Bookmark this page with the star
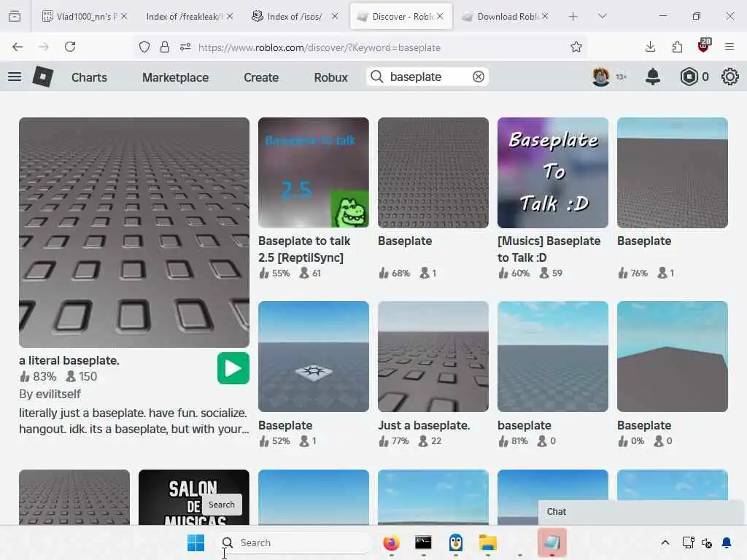The image size is (747, 560). pyautogui.click(x=576, y=47)
